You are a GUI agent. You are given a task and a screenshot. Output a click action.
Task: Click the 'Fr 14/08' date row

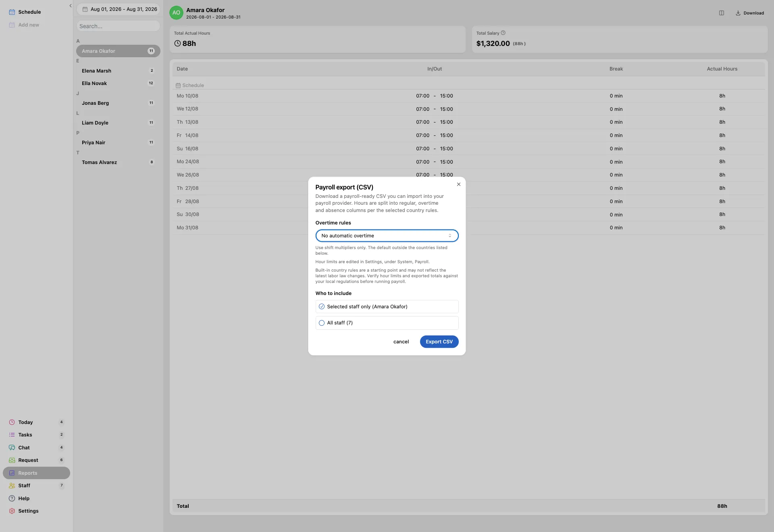(469, 135)
